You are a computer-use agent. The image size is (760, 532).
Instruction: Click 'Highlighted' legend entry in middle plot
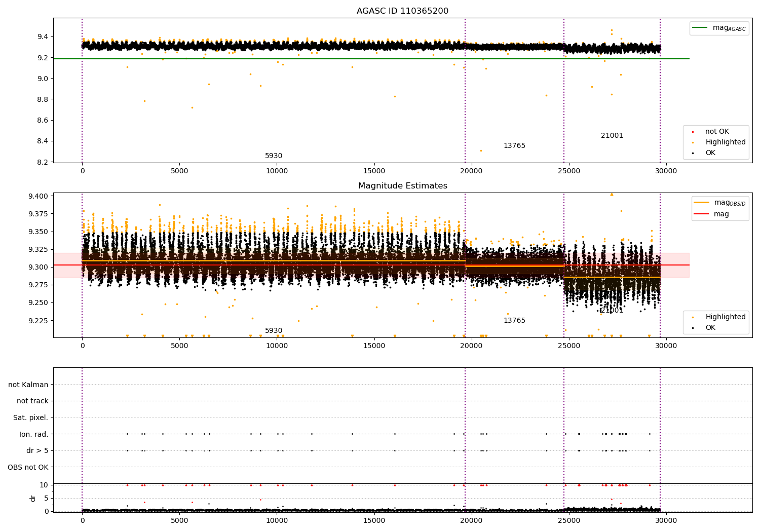point(725,317)
